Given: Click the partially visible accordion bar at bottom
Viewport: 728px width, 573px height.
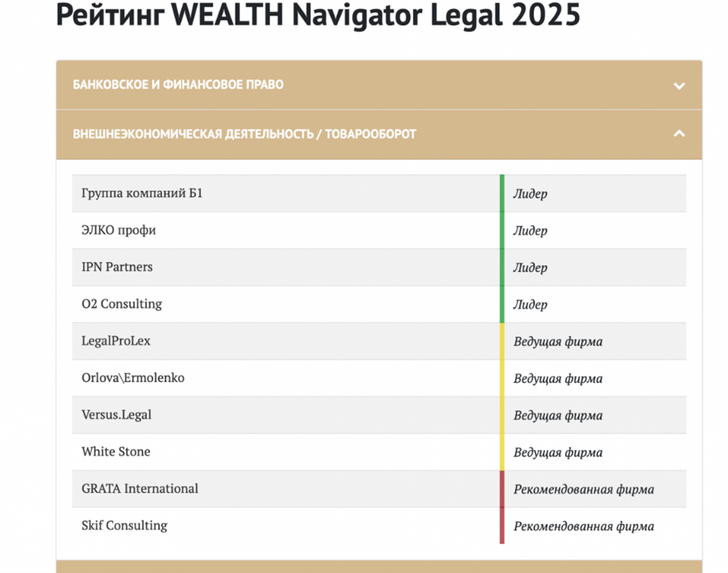Looking at the screenshot, I should [379, 566].
